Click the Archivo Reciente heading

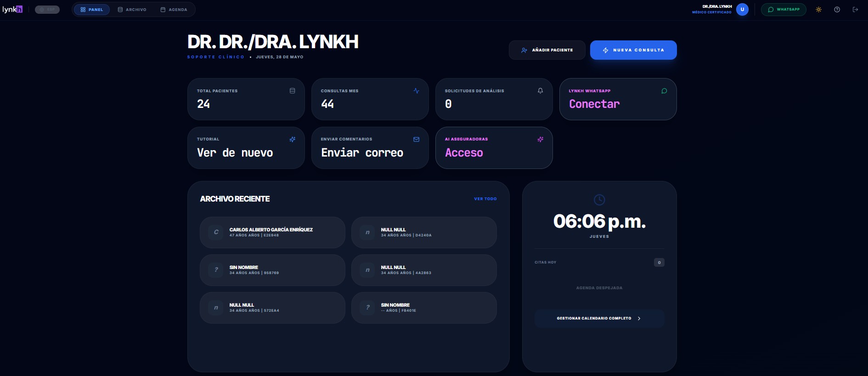click(235, 199)
